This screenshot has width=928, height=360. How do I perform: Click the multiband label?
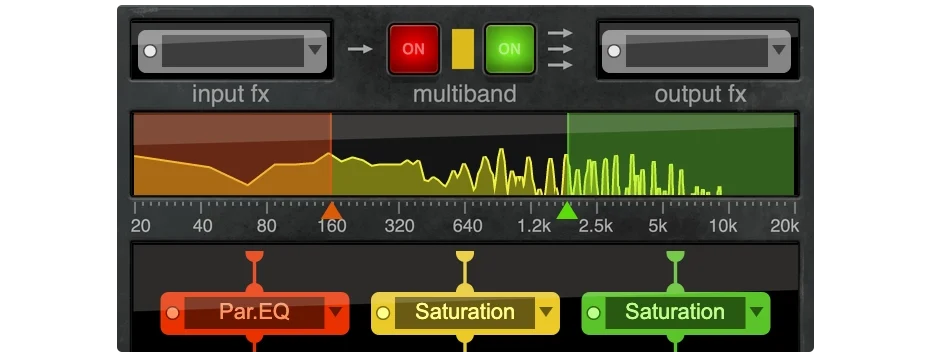[465, 94]
